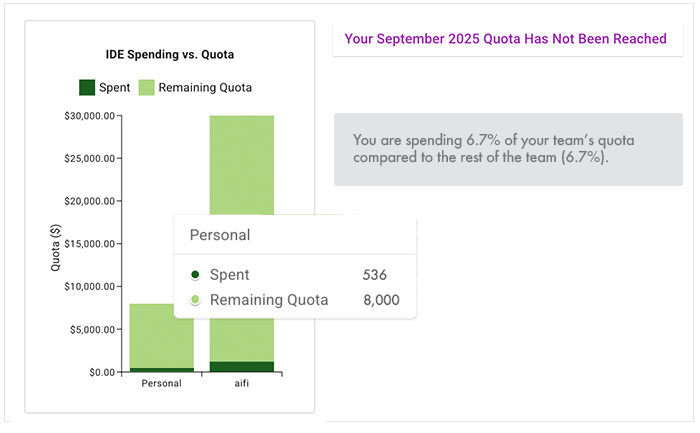Image resolution: width=700 pixels, height=433 pixels.
Task: Click the tooltip header titled Personal
Action: (x=220, y=236)
